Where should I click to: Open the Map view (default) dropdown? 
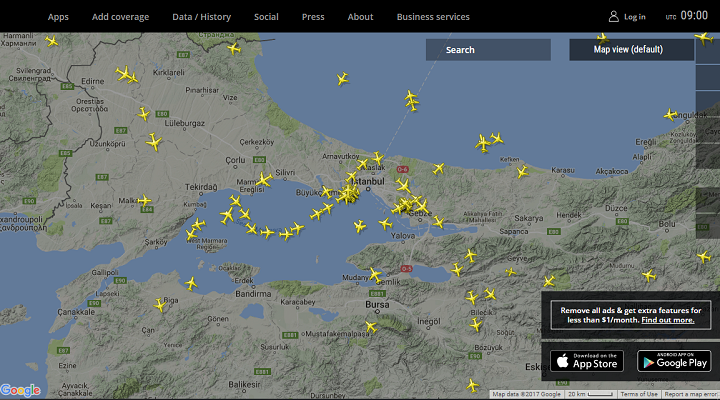click(x=631, y=50)
